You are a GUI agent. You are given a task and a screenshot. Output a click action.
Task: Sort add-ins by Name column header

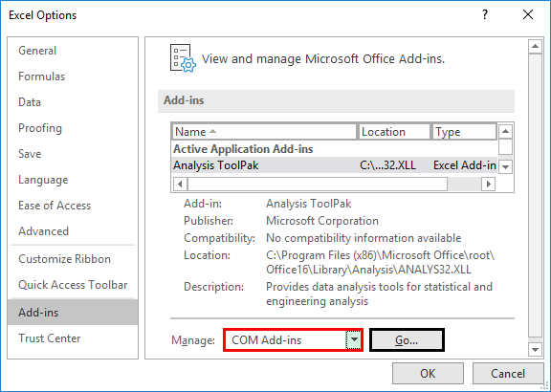click(x=264, y=132)
